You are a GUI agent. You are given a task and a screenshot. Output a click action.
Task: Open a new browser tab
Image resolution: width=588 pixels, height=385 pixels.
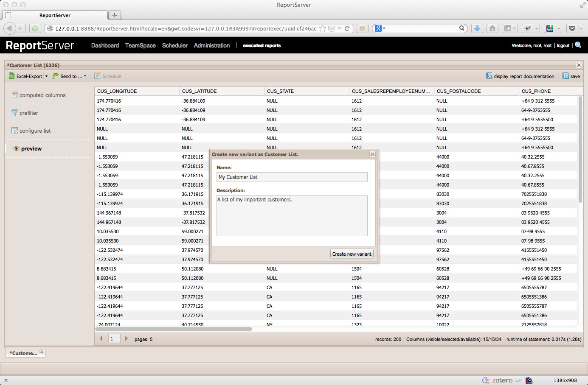(115, 15)
